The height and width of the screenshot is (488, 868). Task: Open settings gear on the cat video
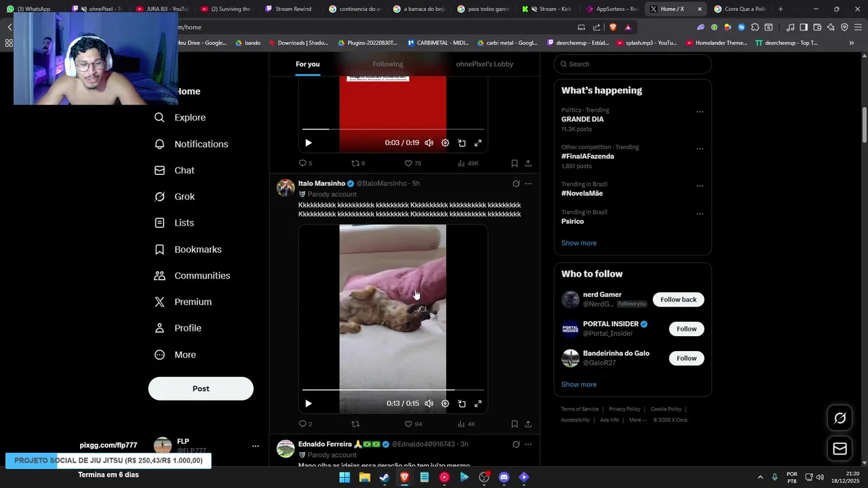(446, 403)
